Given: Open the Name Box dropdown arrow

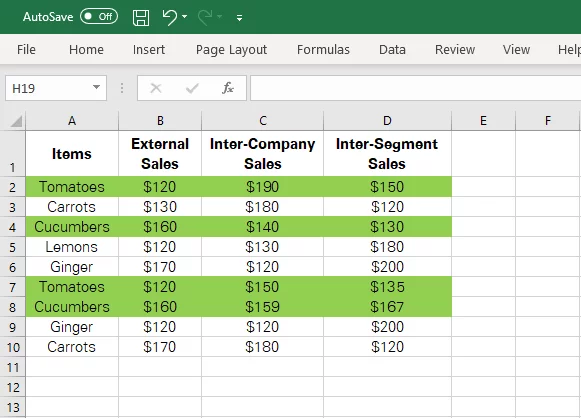Looking at the screenshot, I should pyautogui.click(x=96, y=88).
